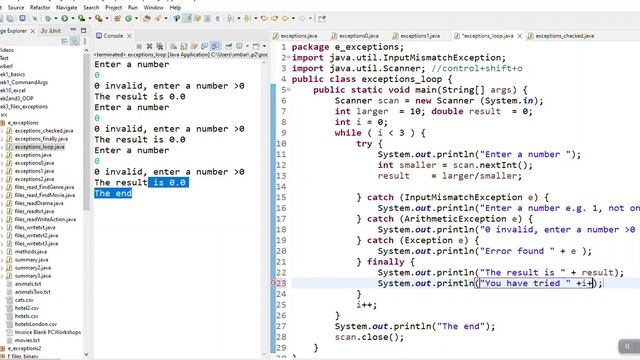
Task: Open the Search icon dropdown arrow
Action: [166, 18]
